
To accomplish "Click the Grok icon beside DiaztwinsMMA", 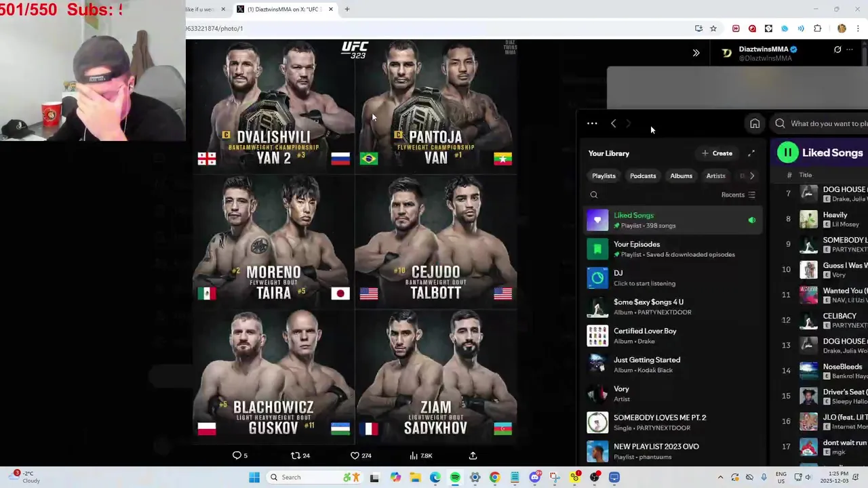I will point(837,49).
